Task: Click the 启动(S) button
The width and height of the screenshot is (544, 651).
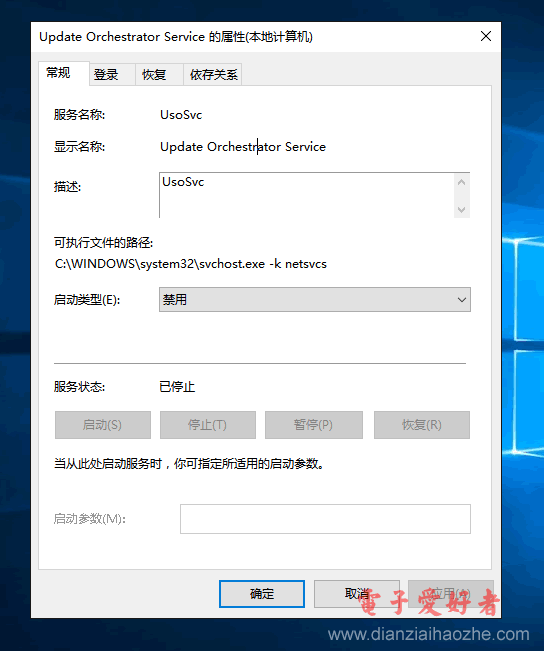Action: click(103, 425)
